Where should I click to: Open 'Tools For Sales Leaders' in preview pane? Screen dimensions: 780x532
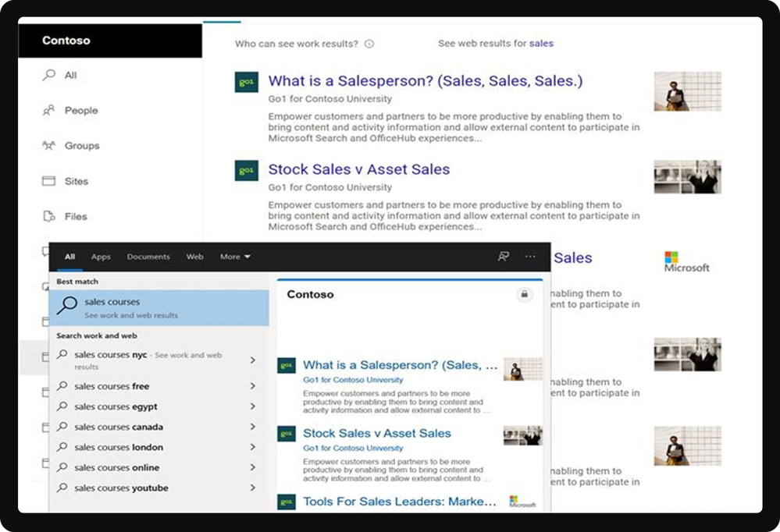click(x=400, y=501)
